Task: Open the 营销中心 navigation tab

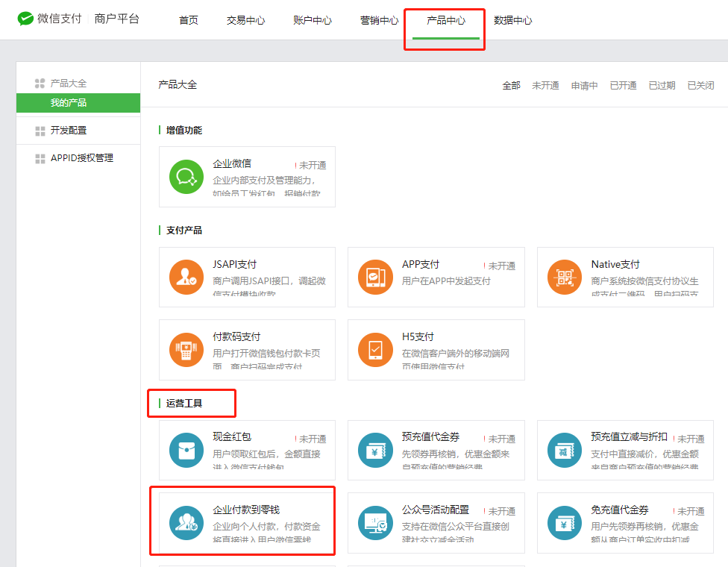Action: tap(380, 20)
